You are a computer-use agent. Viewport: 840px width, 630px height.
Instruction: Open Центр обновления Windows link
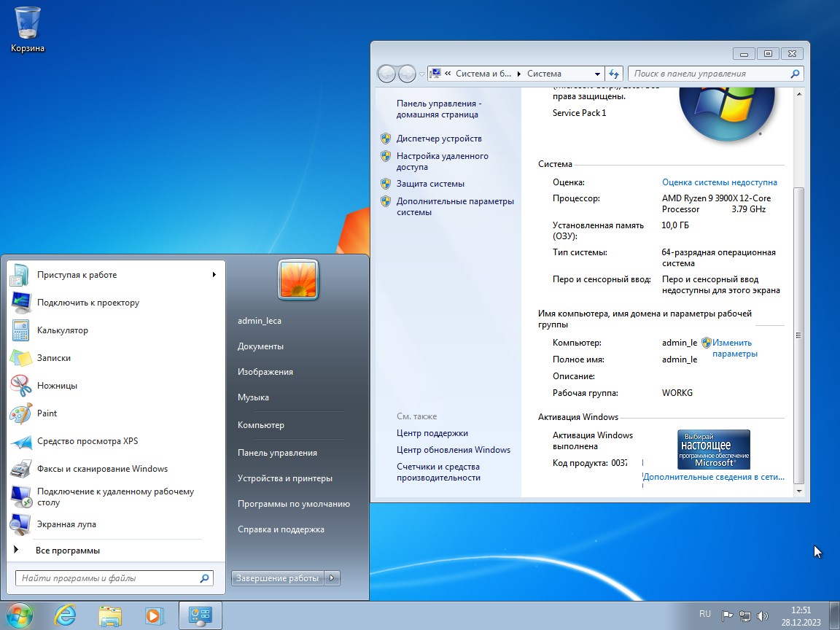454,450
